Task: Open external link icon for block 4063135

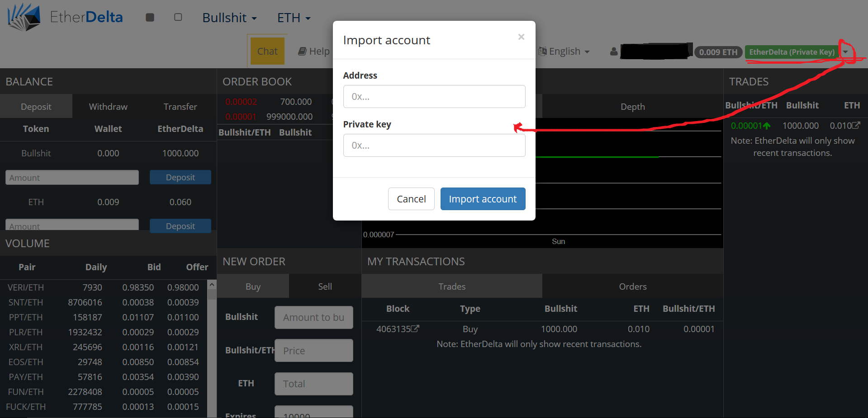Action: pos(415,329)
